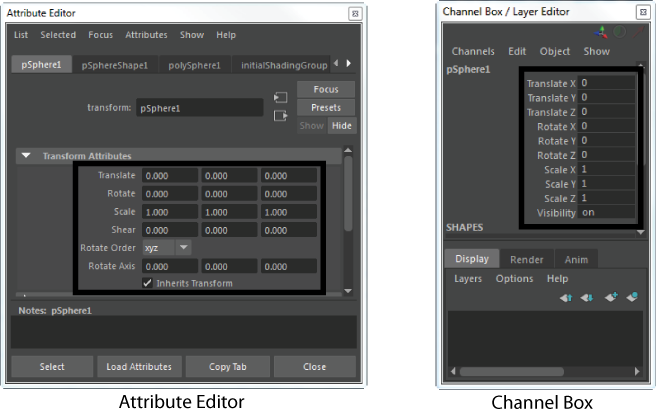Switch to the pSphereShape1 tab
The image size is (656, 414).
coord(115,65)
